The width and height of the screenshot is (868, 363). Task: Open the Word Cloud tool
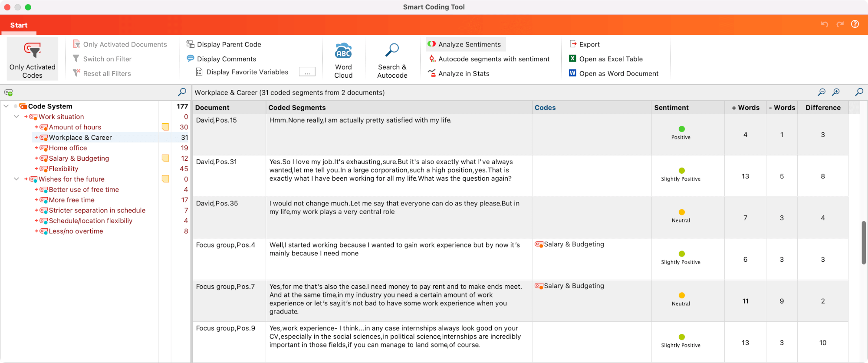pos(343,59)
